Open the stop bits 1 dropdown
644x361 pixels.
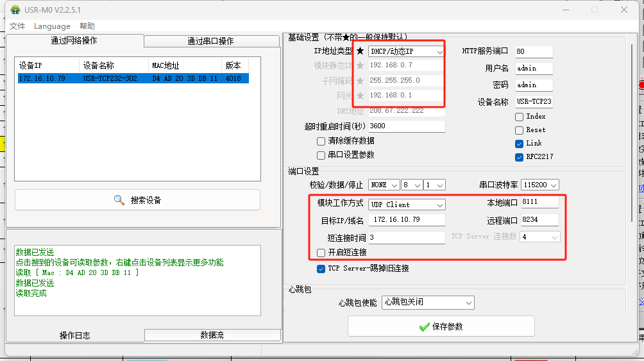pos(434,185)
